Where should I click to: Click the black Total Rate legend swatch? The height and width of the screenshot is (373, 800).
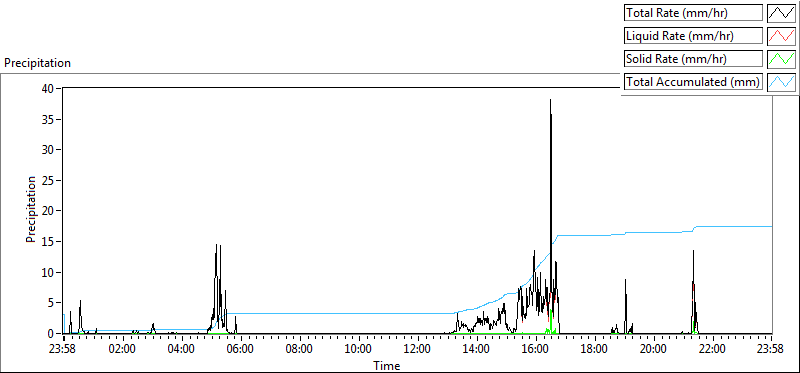(781, 13)
